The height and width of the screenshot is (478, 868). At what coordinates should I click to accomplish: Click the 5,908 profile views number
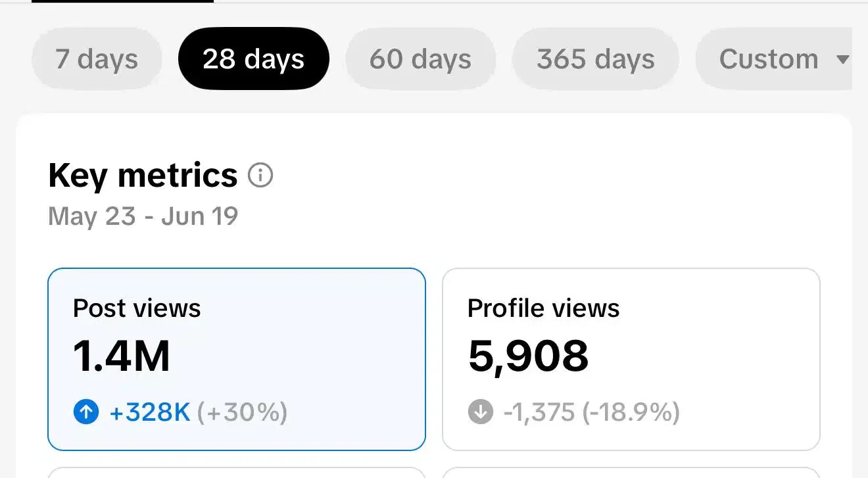[528, 356]
